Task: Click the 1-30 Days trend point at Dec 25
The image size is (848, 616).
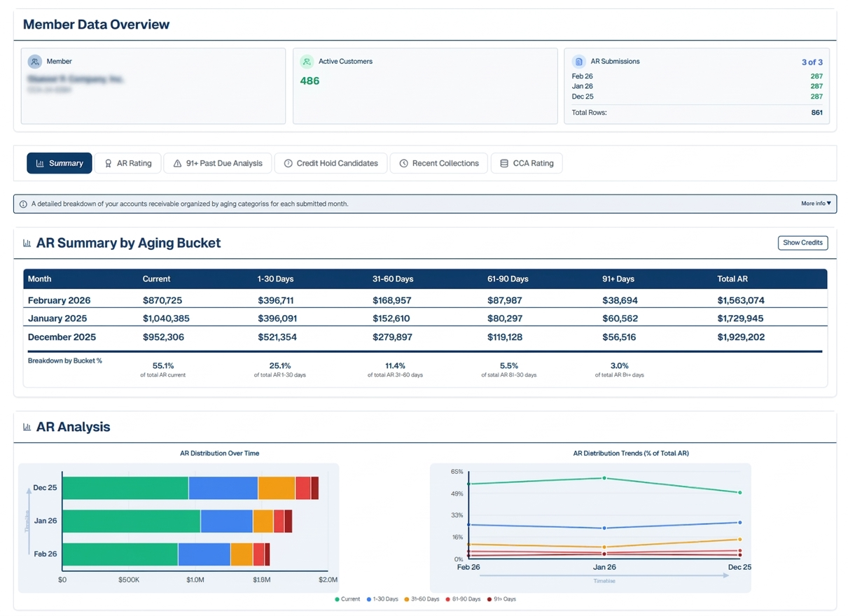Action: click(x=740, y=522)
